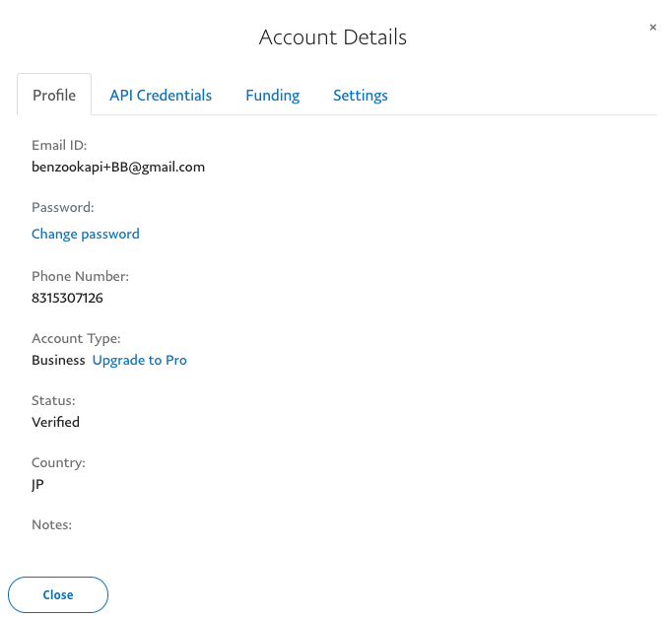
Task: Click the Account Details heading
Action: tap(333, 37)
